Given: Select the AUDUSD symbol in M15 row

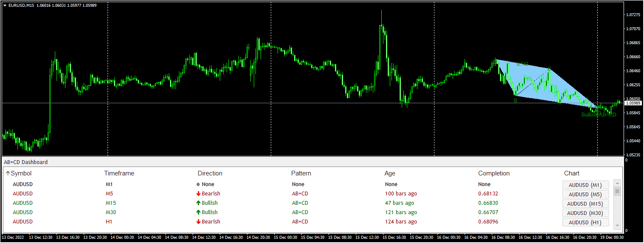Looking at the screenshot, I should [x=23, y=203].
